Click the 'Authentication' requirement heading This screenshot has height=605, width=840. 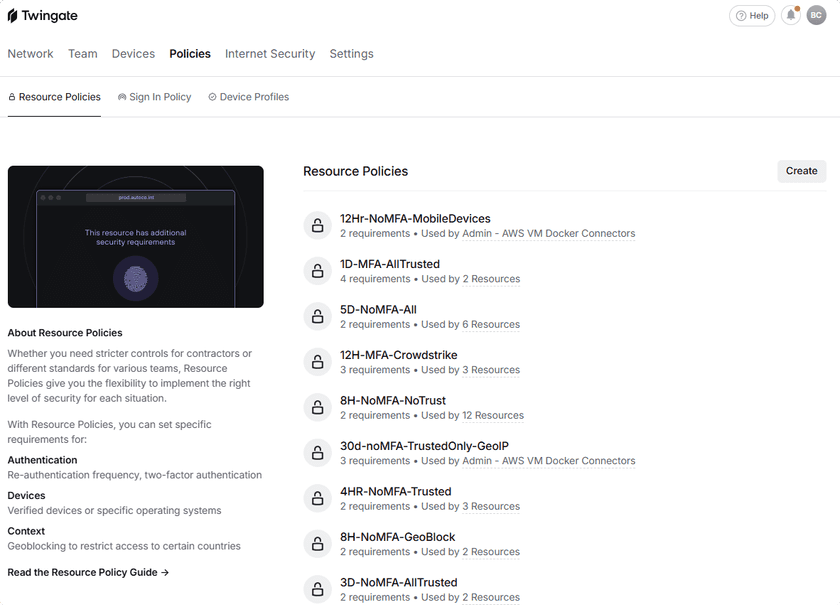(42, 460)
